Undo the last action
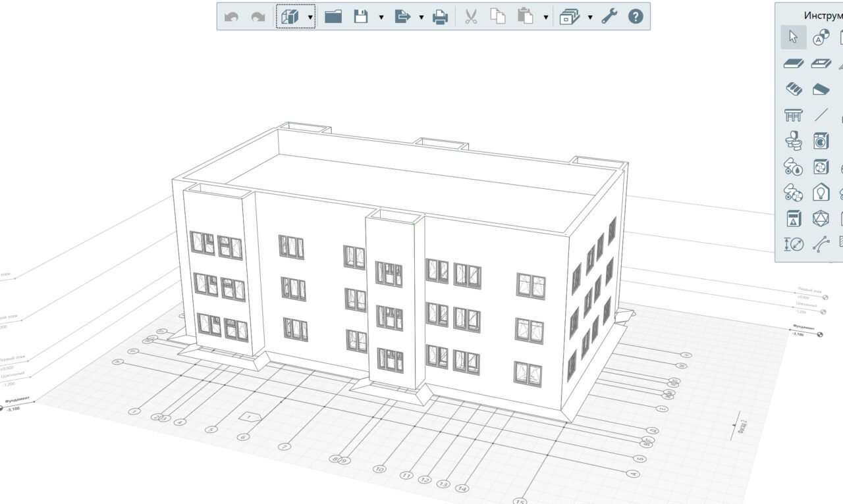Viewport: 843px width, 504px height. point(231,17)
